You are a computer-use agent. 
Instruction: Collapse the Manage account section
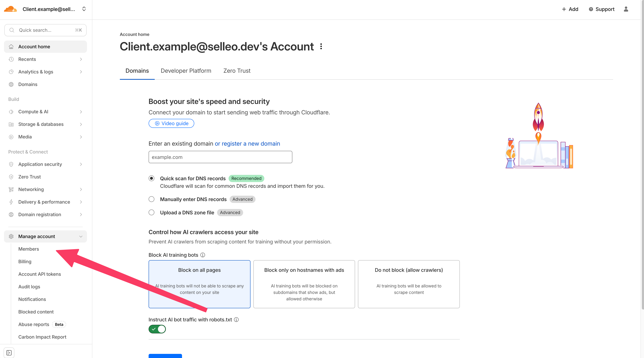click(x=81, y=236)
